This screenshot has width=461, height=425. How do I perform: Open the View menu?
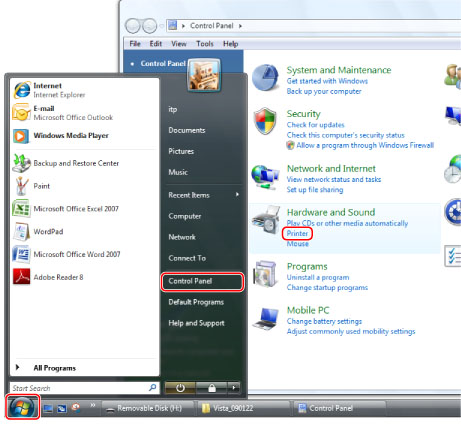(x=179, y=44)
